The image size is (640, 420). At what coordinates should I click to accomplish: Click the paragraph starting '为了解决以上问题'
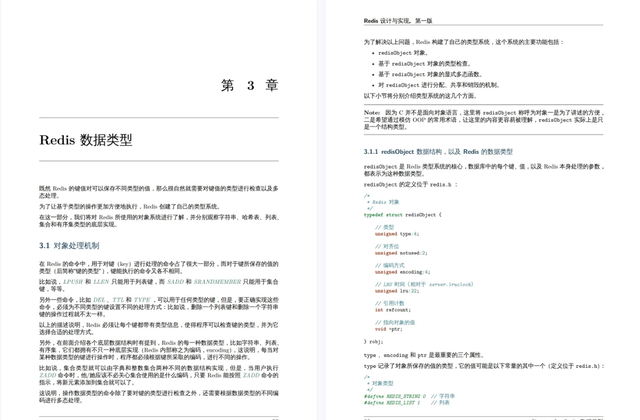464,42
